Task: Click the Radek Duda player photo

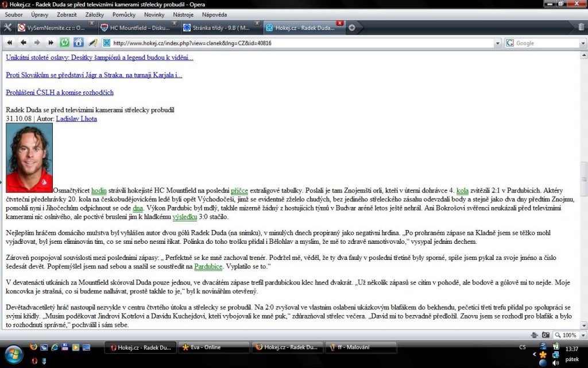Action: coord(29,158)
